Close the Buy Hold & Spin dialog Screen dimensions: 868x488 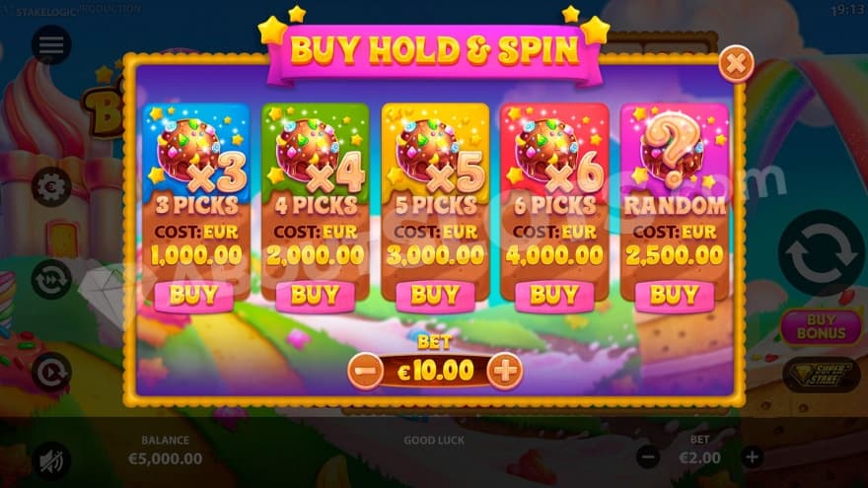(736, 64)
